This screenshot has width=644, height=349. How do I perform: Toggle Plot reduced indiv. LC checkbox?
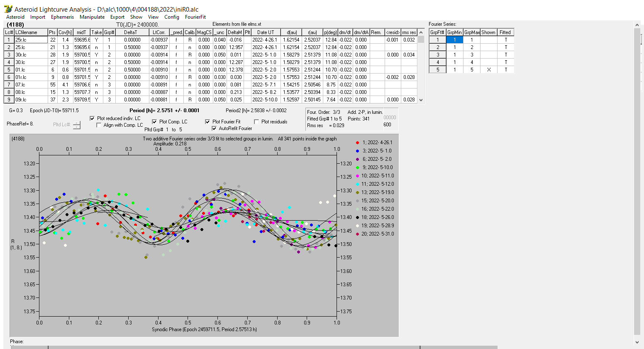[92, 118]
